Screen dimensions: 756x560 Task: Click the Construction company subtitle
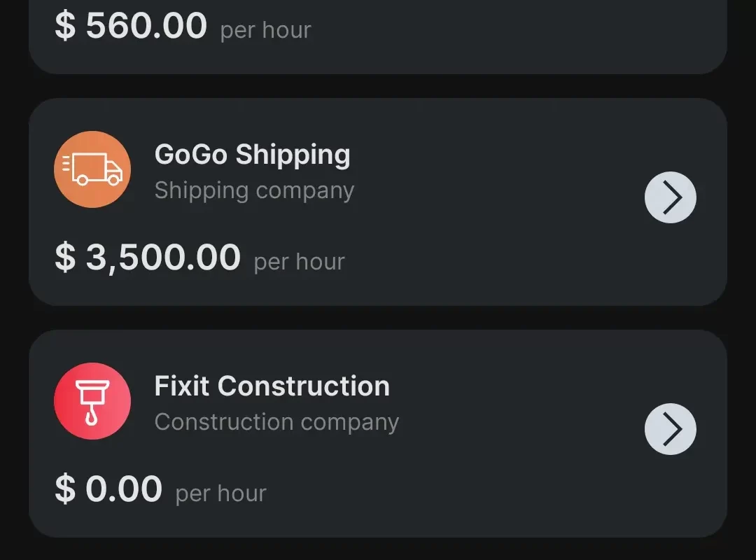click(276, 422)
